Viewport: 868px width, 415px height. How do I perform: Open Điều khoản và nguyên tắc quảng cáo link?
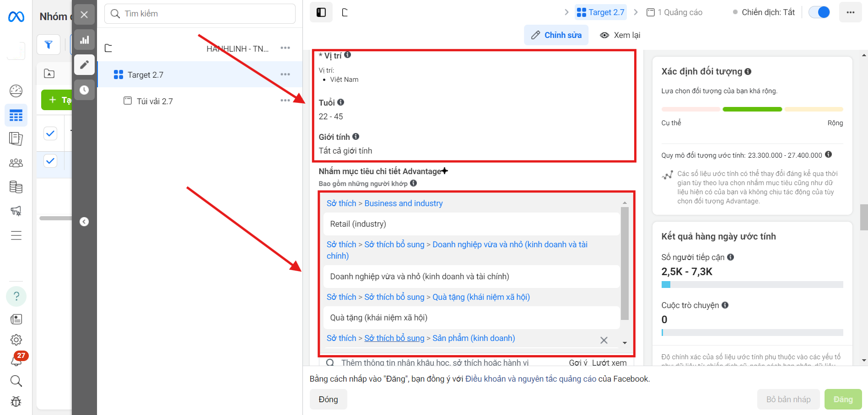tap(531, 379)
